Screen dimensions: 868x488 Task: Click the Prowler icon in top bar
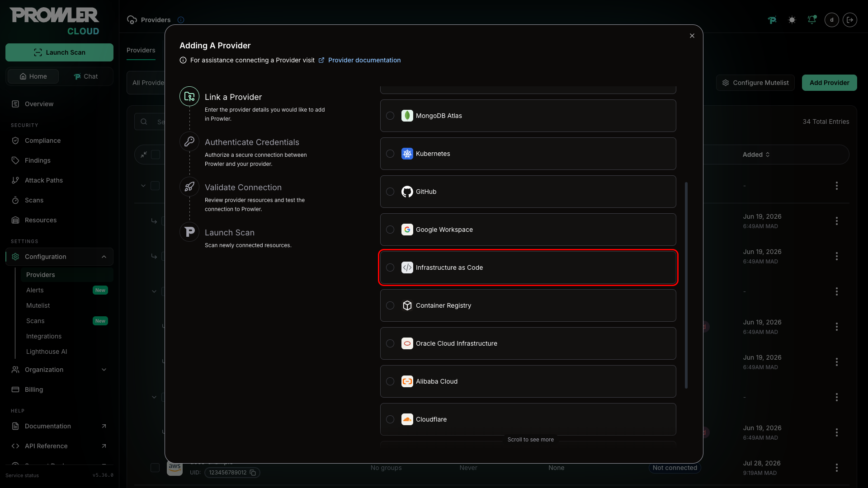[772, 20]
